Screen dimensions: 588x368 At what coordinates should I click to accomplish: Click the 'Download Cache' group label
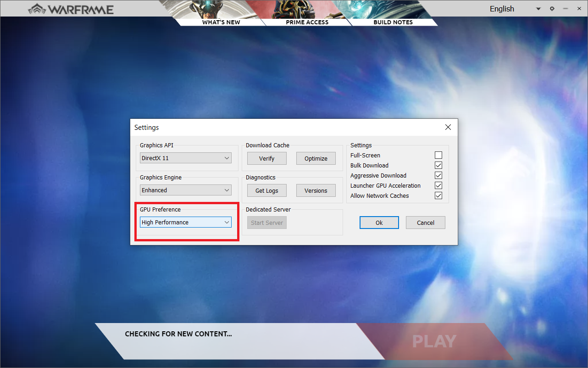pos(267,145)
